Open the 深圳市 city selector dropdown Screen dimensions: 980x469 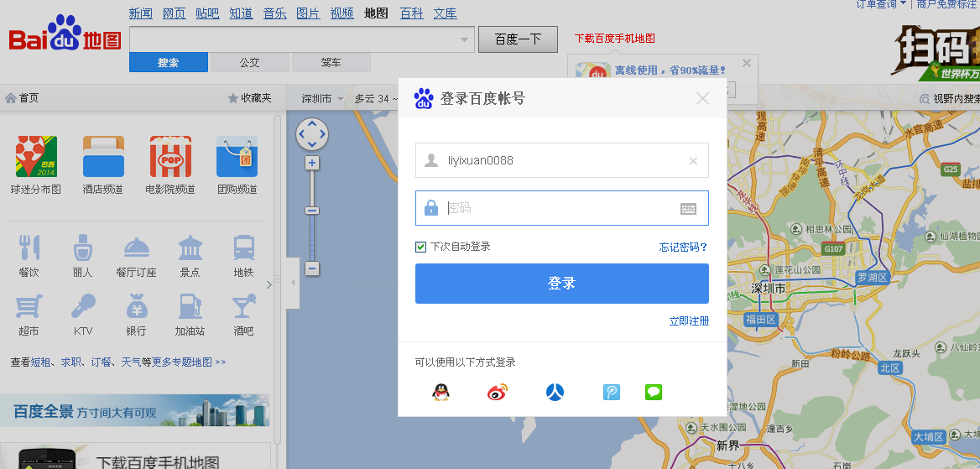pyautogui.click(x=322, y=99)
